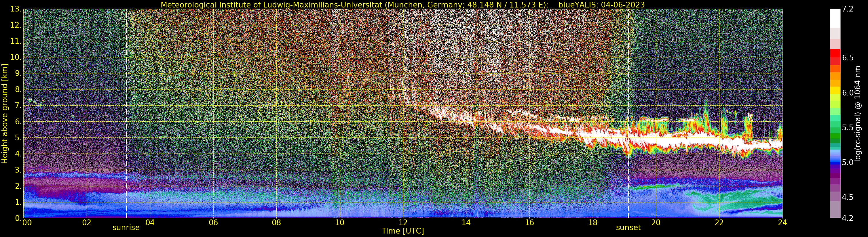
Task: Click the 'sunrise' label below the time axis
Action: (126, 228)
